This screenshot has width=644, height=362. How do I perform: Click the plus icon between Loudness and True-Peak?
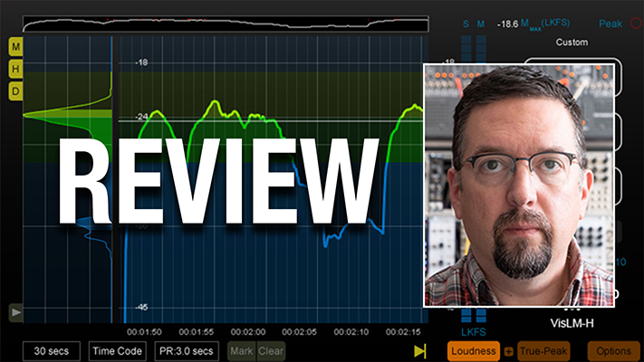(x=508, y=351)
